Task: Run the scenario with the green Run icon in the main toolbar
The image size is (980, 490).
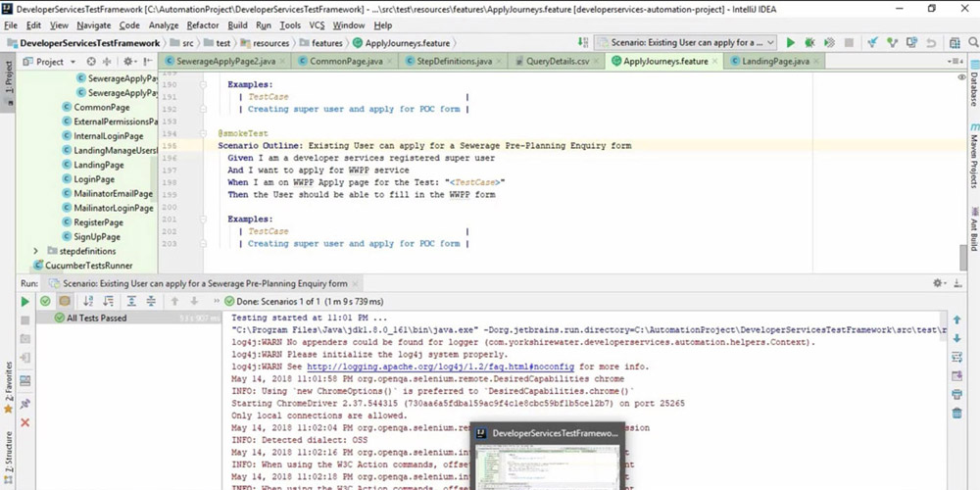Action: (x=790, y=43)
